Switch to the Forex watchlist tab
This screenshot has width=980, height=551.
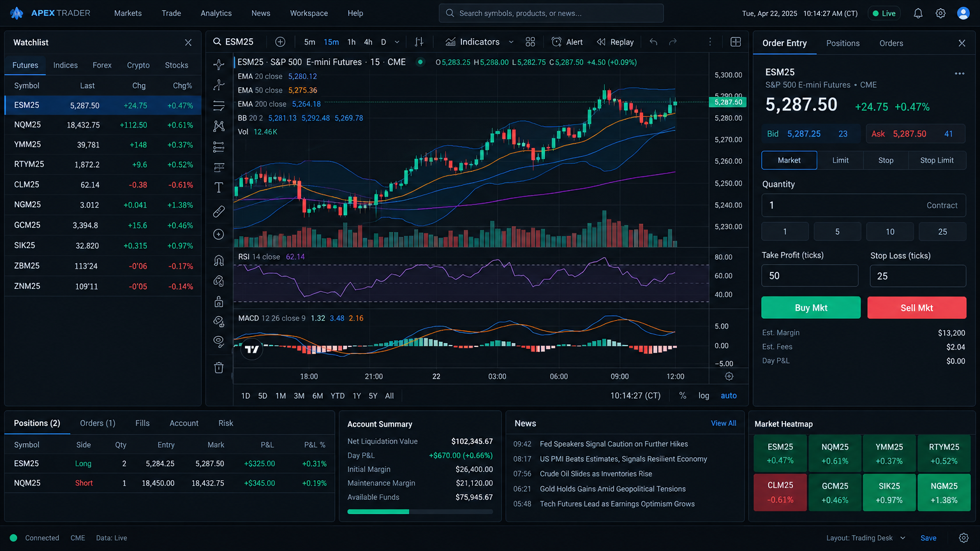[102, 65]
